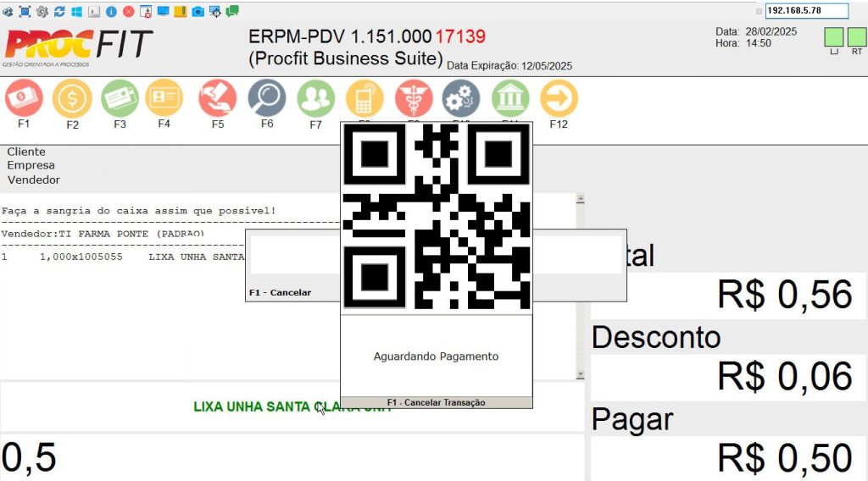Click the green bank building icon
Viewport: 868px width, 481px height.
[x=509, y=100]
